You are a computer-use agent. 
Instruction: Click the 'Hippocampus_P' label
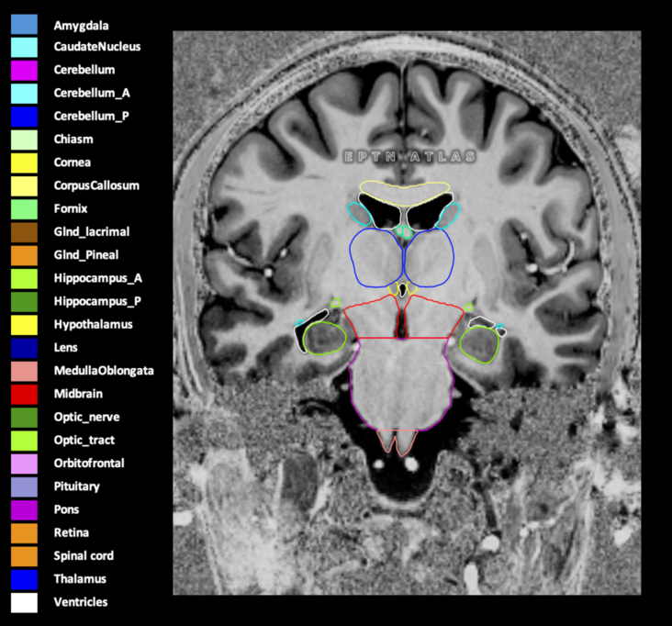coord(97,302)
